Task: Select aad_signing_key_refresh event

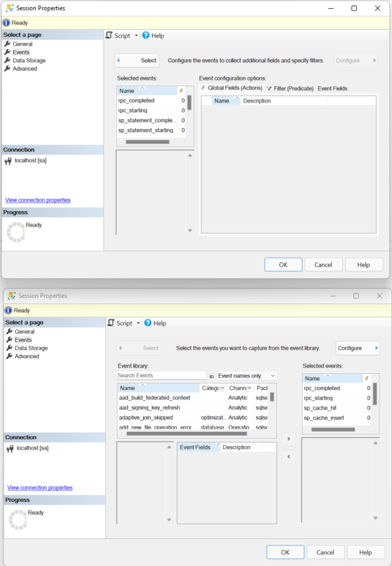Action: [x=193, y=407]
